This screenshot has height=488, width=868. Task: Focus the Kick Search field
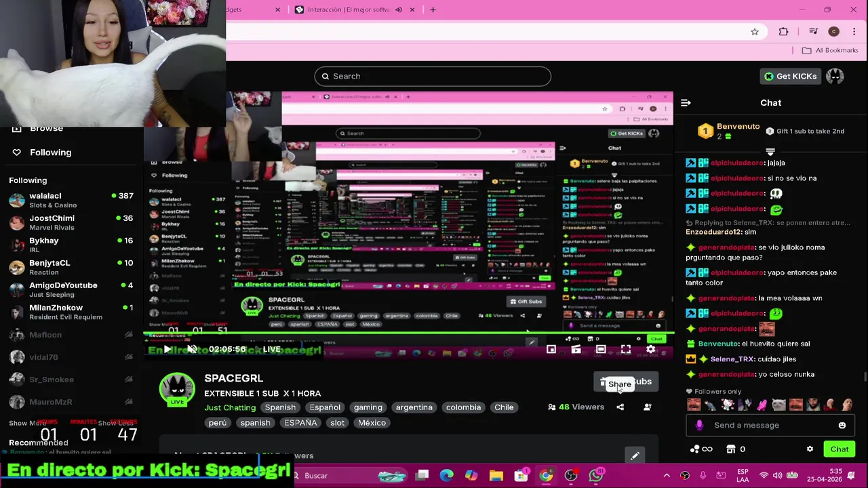point(433,76)
